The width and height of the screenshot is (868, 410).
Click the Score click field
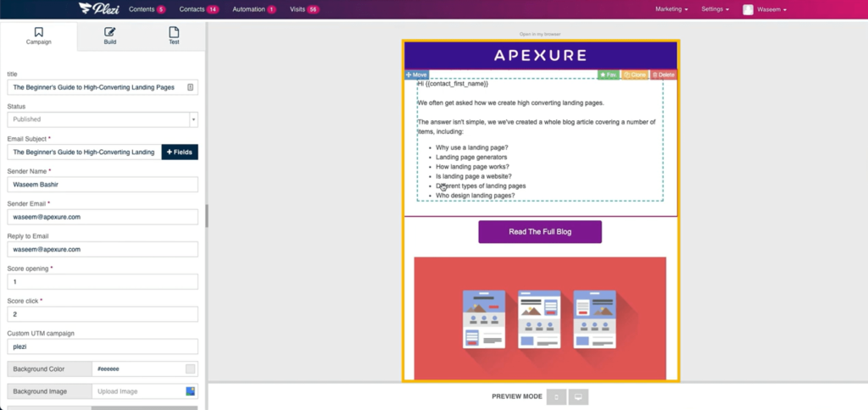(x=103, y=313)
